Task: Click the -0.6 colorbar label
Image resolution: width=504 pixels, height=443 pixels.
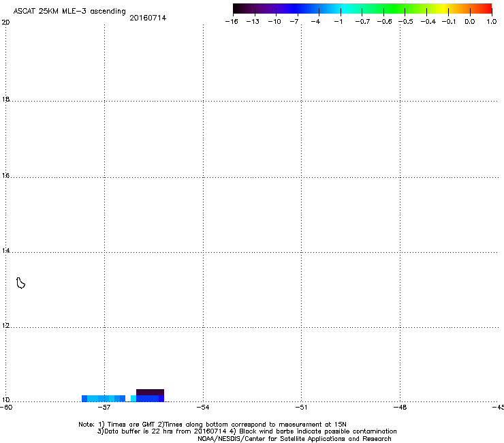Action: [384, 22]
